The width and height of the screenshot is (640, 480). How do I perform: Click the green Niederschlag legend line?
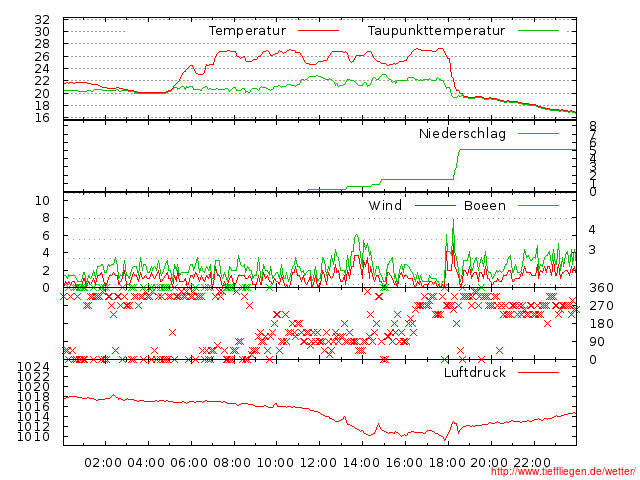pos(538,133)
